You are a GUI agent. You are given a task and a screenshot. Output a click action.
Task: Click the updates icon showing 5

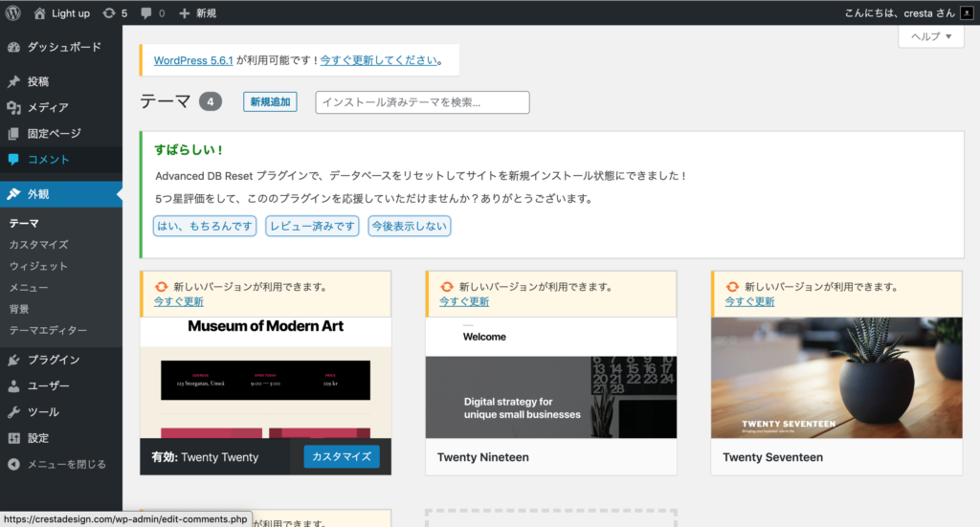tap(109, 13)
